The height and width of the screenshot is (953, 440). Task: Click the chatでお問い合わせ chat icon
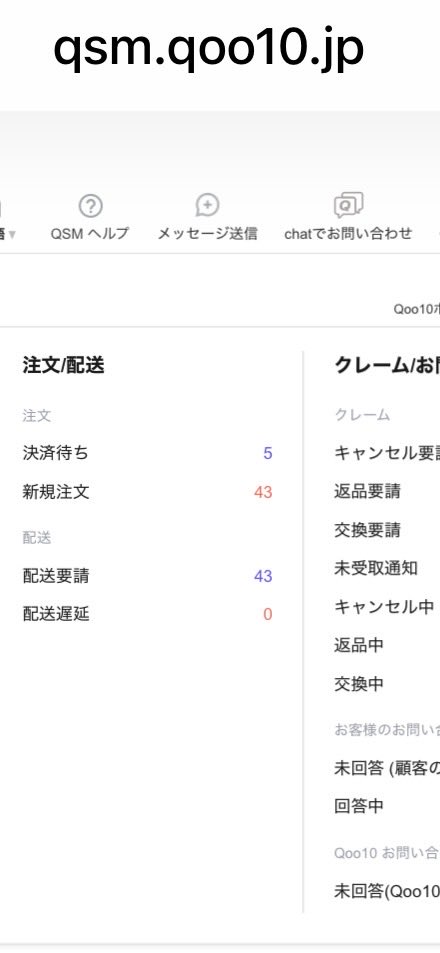pos(348,205)
